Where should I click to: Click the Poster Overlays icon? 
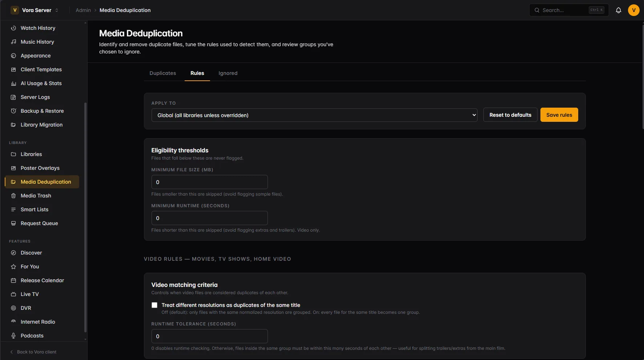tap(13, 168)
